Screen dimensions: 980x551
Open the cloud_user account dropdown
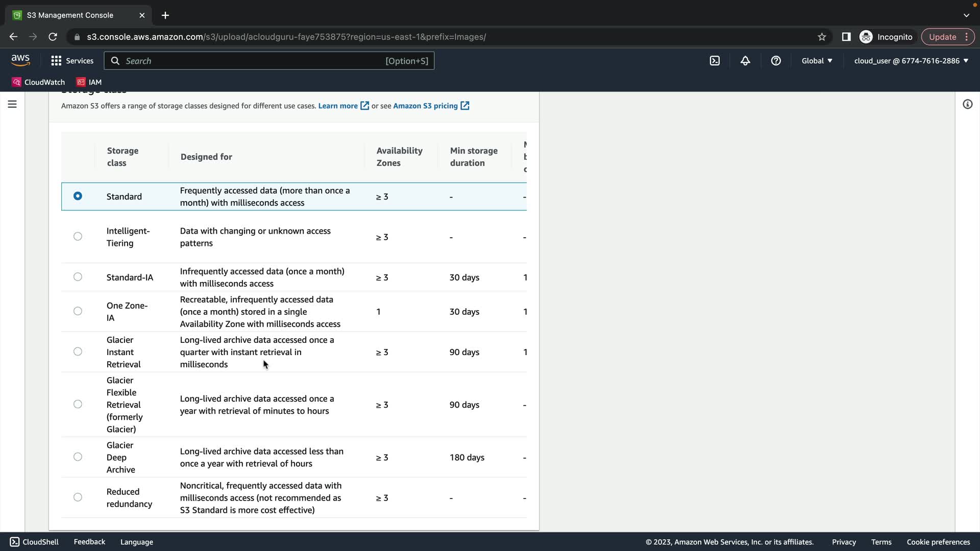tap(911, 61)
